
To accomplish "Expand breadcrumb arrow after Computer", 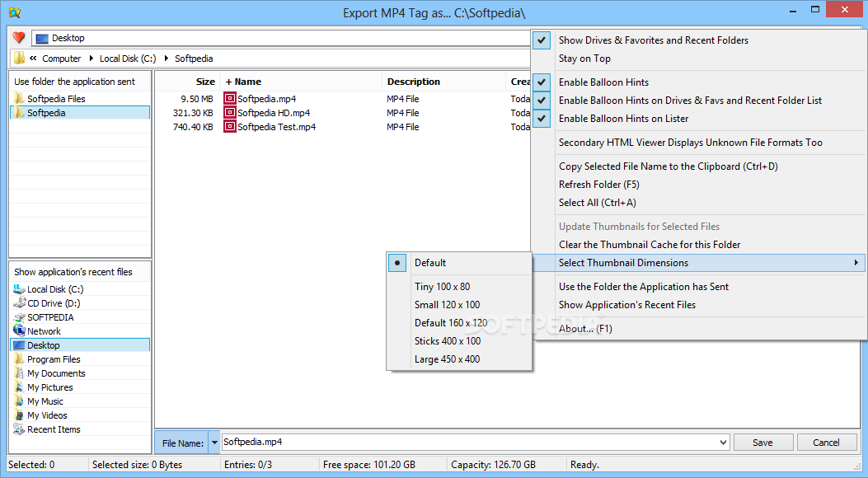I will click(91, 58).
